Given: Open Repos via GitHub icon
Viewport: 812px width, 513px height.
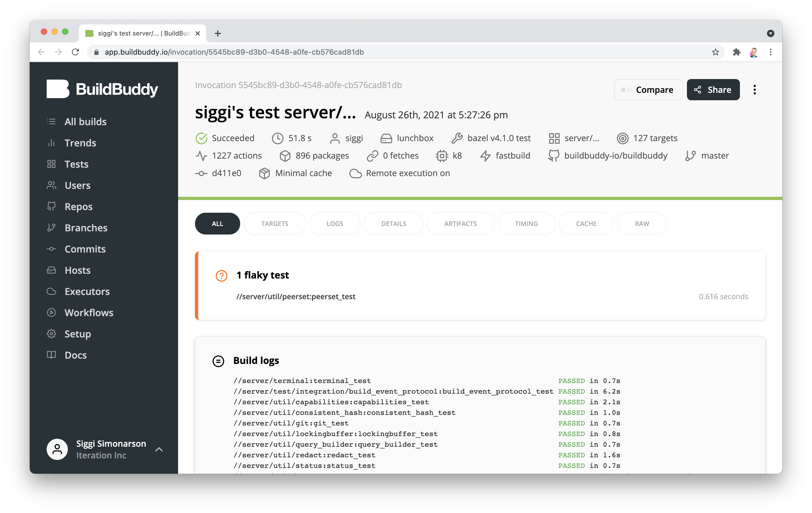Looking at the screenshot, I should click(x=51, y=206).
